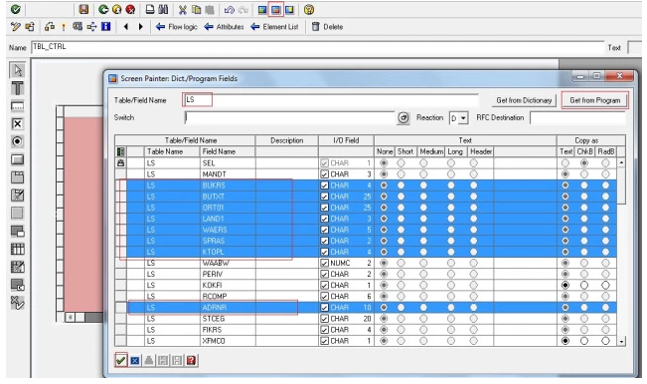
Task: Click the Copy icon in the toolbar
Action: [196, 9]
